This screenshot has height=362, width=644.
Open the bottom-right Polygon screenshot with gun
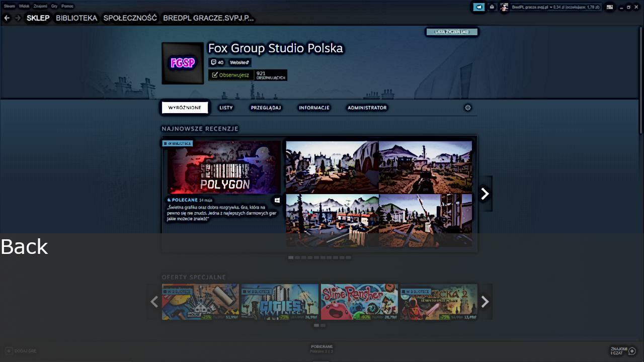(426, 220)
